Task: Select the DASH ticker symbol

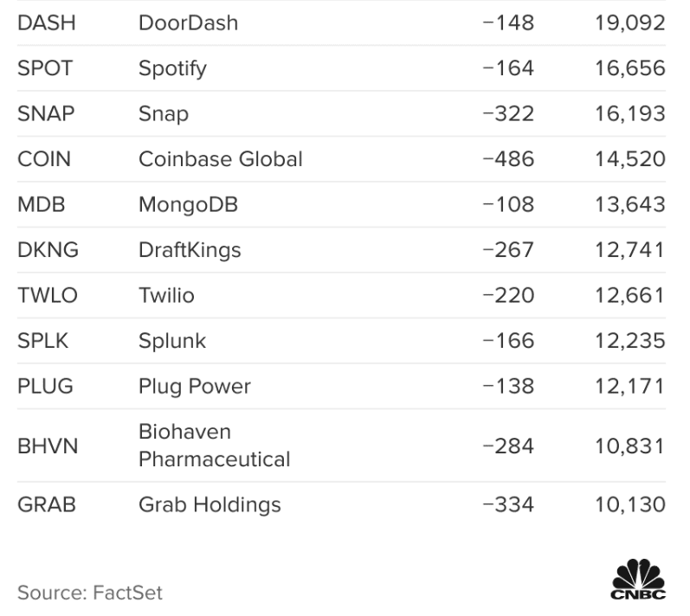Action: tap(47, 22)
